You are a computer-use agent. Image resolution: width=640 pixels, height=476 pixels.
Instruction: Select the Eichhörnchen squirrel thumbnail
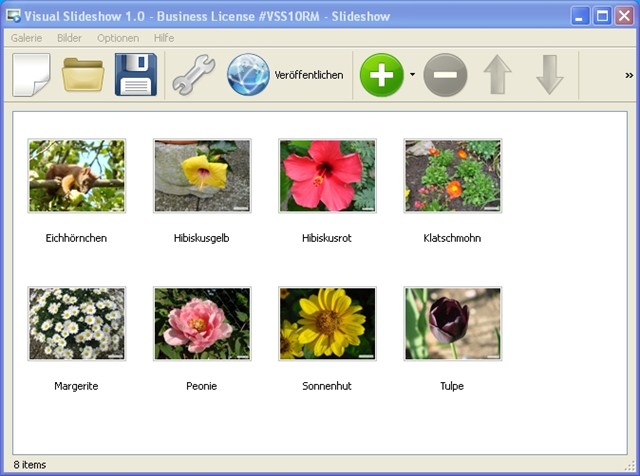coord(77,176)
